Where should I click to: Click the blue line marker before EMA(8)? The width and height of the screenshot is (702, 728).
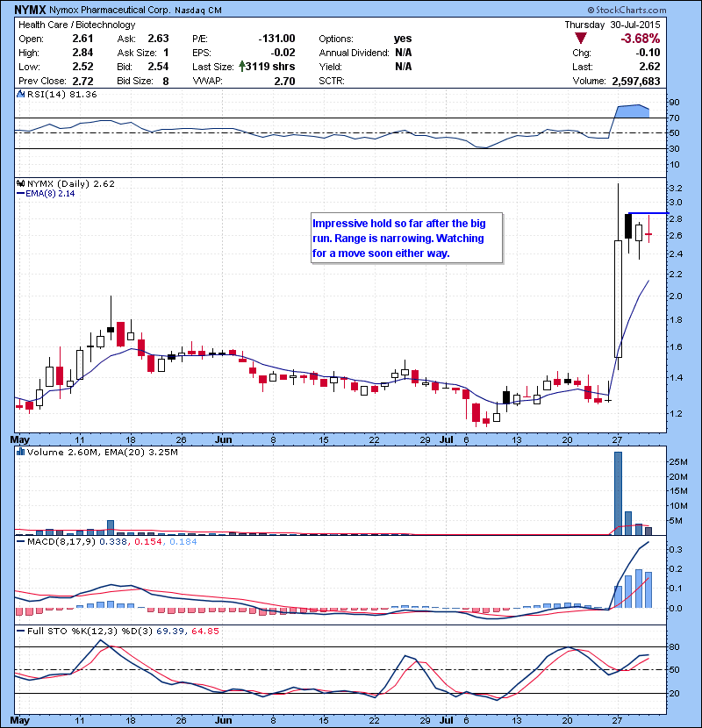(20, 193)
